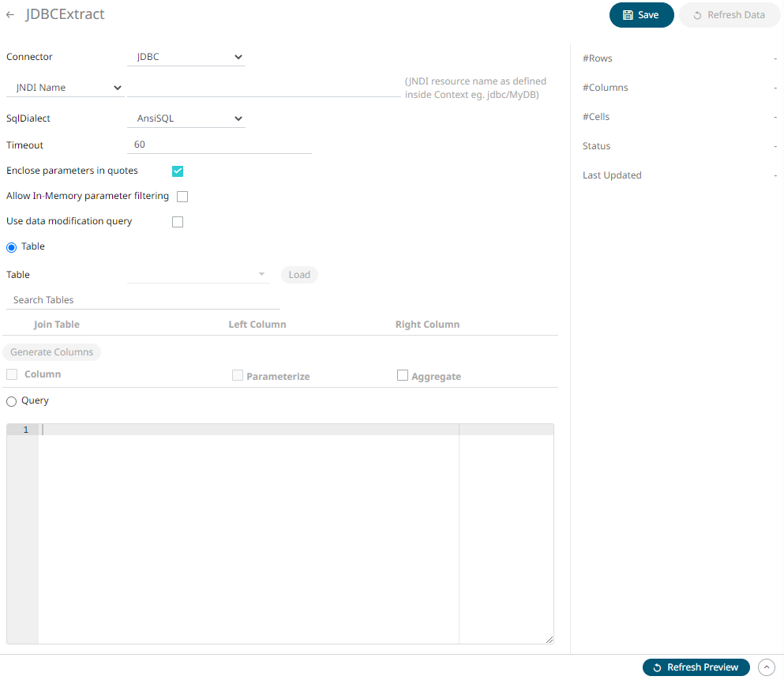The height and width of the screenshot is (680, 784).
Task: Click the Timeout input field
Action: point(219,145)
